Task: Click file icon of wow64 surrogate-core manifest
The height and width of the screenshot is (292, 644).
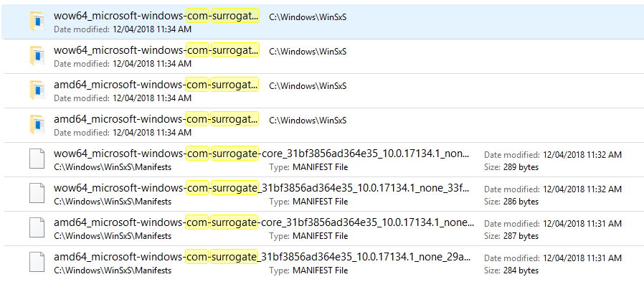Action: [37, 159]
